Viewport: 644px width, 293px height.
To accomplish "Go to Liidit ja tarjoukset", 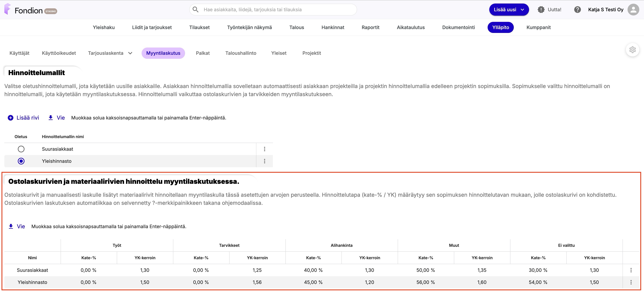I will (x=152, y=27).
